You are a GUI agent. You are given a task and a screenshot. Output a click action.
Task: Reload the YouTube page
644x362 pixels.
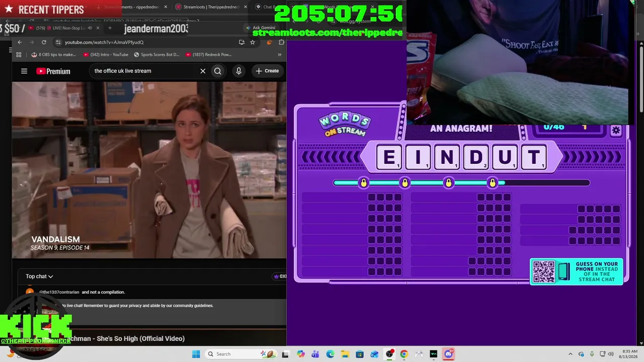coord(44,42)
